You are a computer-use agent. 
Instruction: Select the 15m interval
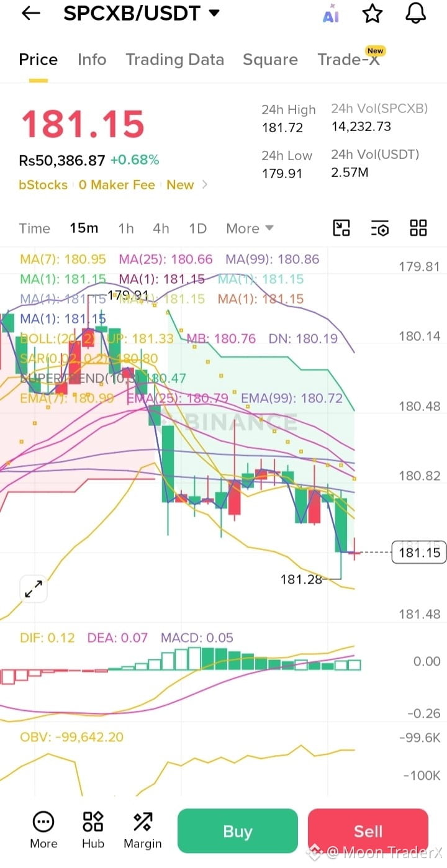(84, 228)
